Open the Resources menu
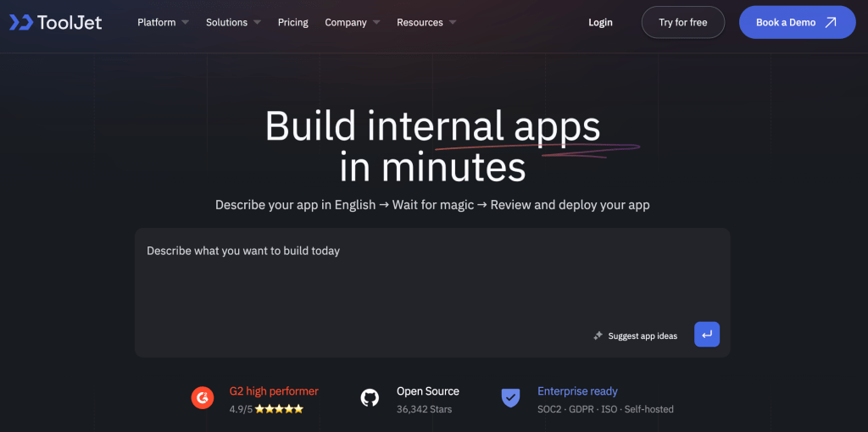 [x=420, y=23]
